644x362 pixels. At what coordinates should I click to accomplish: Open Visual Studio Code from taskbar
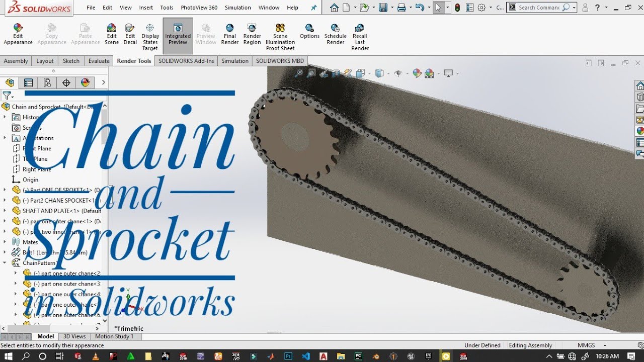click(306, 356)
